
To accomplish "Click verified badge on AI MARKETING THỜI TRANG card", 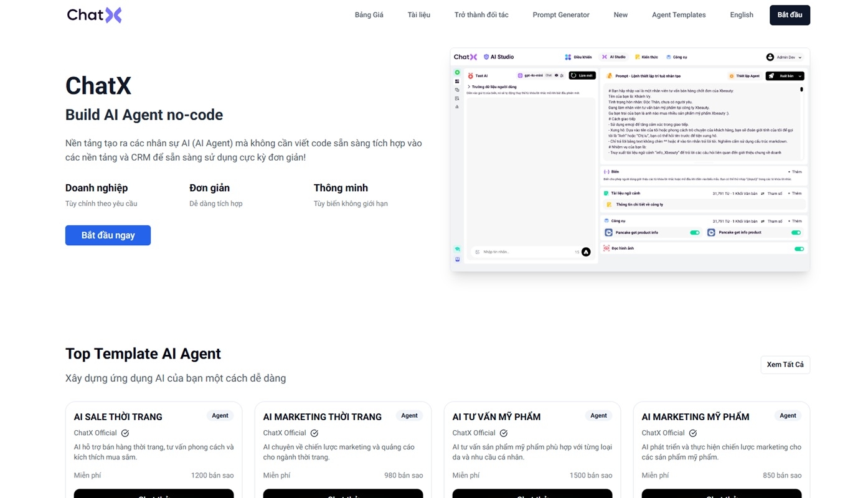I will pos(314,433).
